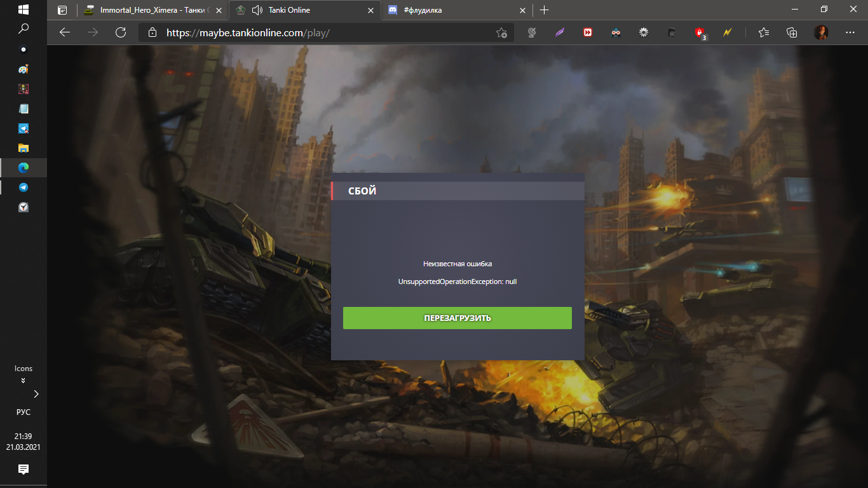This screenshot has width=868, height=488.
Task: Go forward with the forward arrow
Action: click(93, 32)
